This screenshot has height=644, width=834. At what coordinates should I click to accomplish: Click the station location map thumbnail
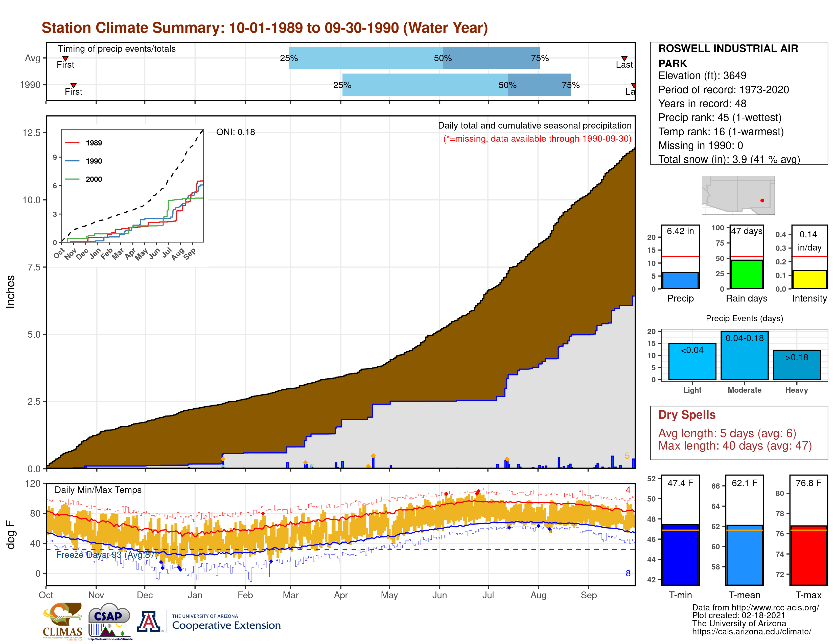tap(738, 195)
